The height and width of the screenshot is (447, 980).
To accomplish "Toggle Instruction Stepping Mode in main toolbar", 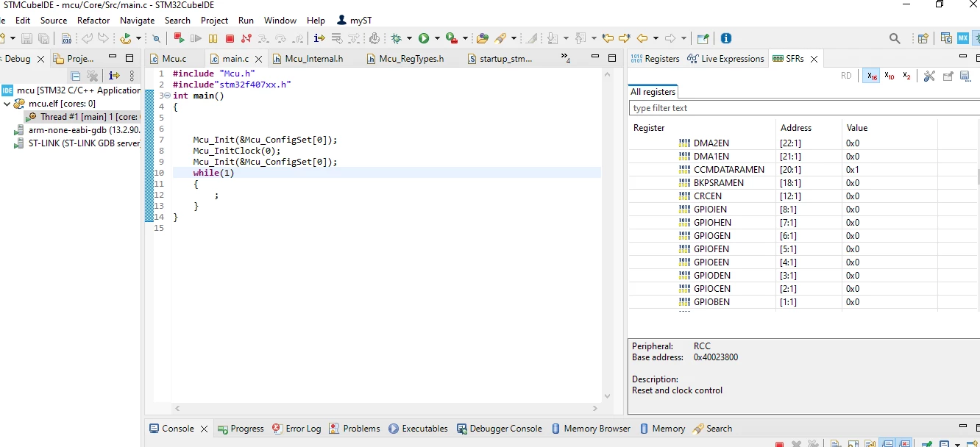I will (x=319, y=38).
